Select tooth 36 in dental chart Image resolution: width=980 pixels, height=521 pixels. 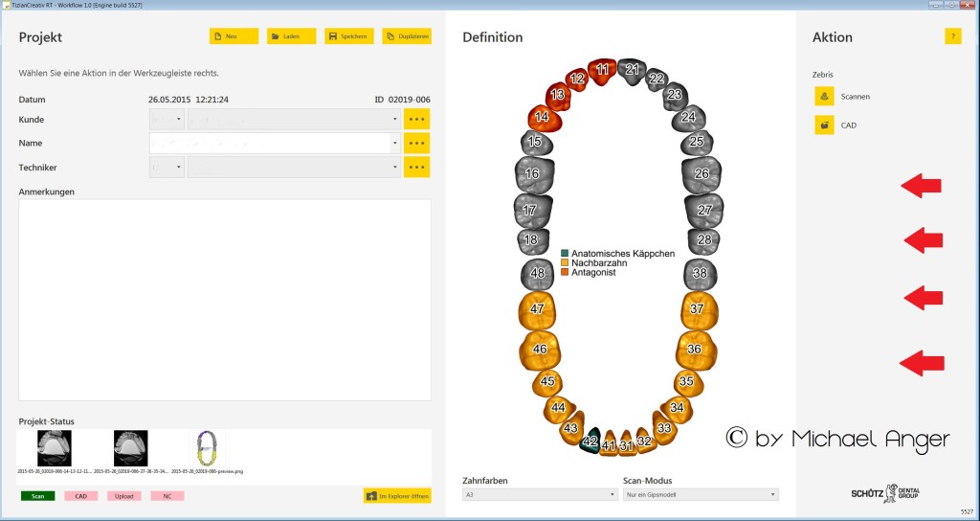click(x=696, y=350)
